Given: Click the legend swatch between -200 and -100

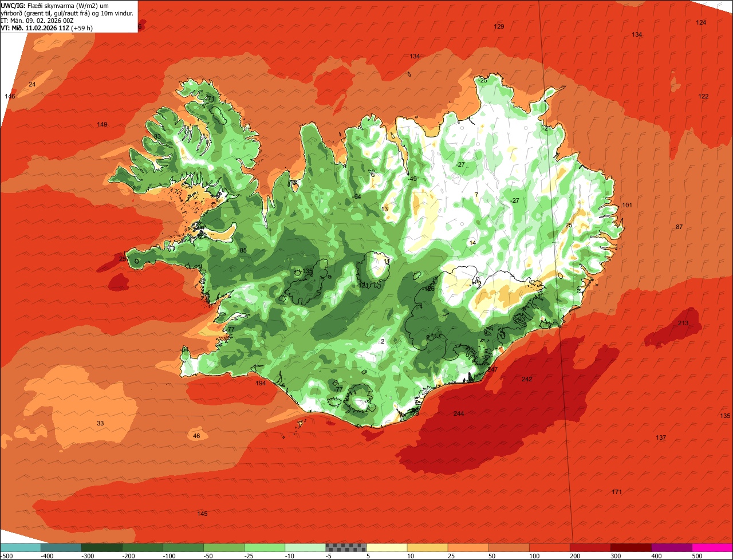Looking at the screenshot, I should (x=143, y=547).
